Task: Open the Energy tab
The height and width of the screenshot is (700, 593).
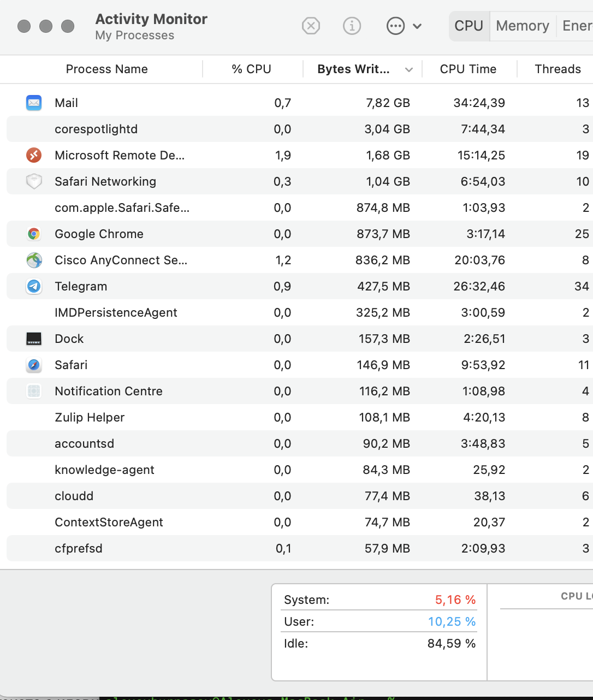Action: point(577,26)
